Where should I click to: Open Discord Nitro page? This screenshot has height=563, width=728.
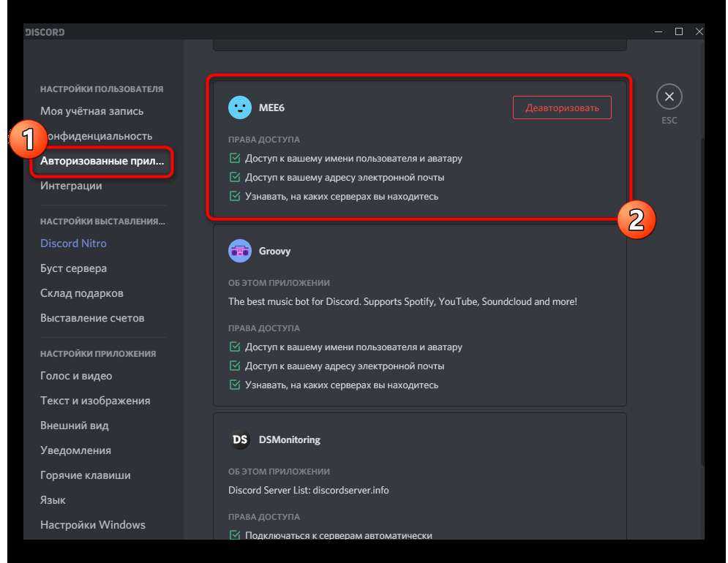(73, 243)
